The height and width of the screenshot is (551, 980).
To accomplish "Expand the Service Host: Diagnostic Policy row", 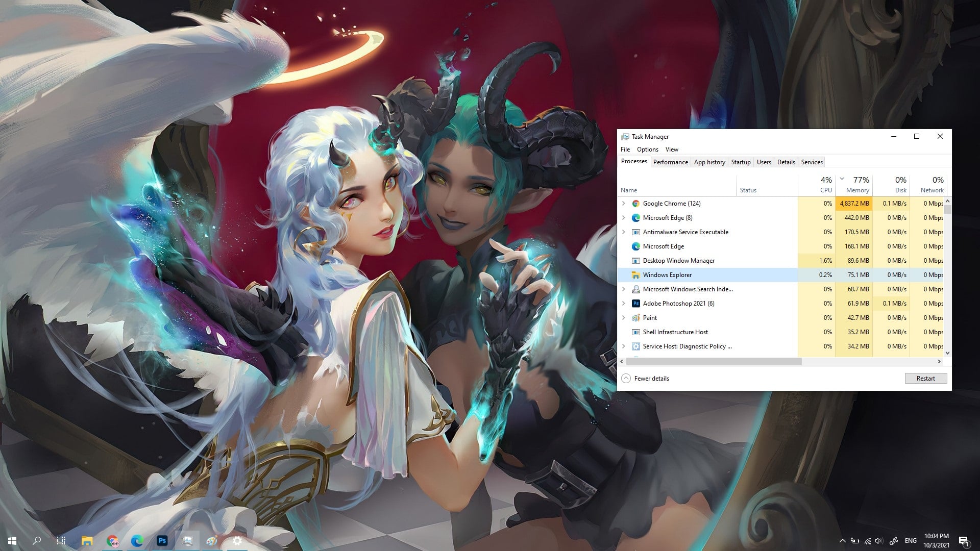I will click(623, 346).
